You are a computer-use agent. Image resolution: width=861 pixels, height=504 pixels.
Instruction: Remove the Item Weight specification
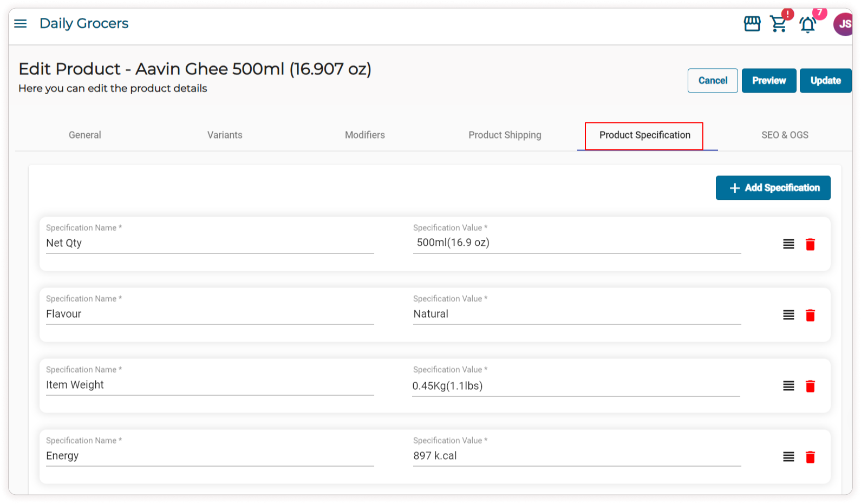[x=810, y=386]
